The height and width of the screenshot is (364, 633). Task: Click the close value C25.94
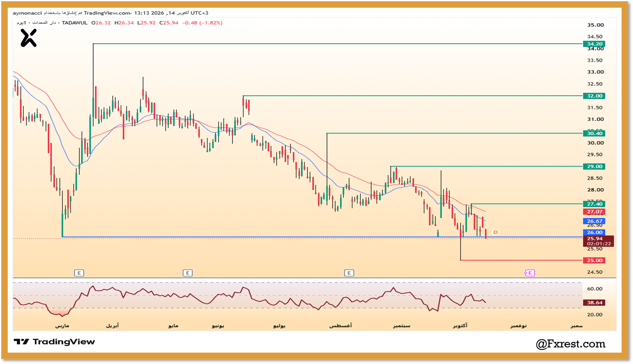pos(169,23)
